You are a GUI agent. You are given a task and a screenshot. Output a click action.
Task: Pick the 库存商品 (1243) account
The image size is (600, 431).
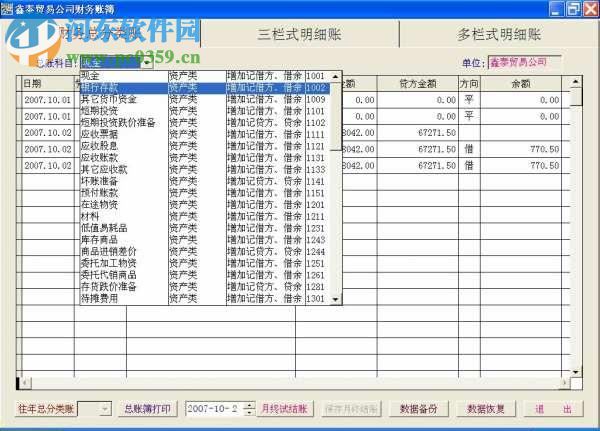205,240
